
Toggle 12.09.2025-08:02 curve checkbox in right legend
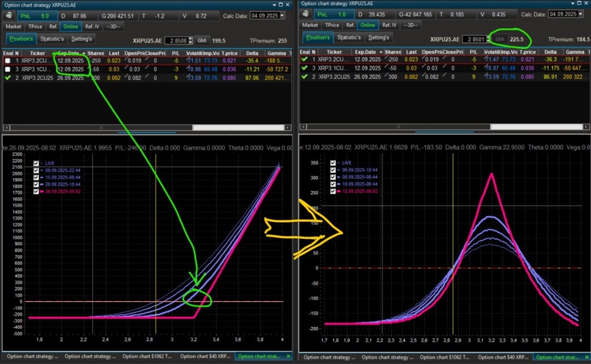(333, 191)
